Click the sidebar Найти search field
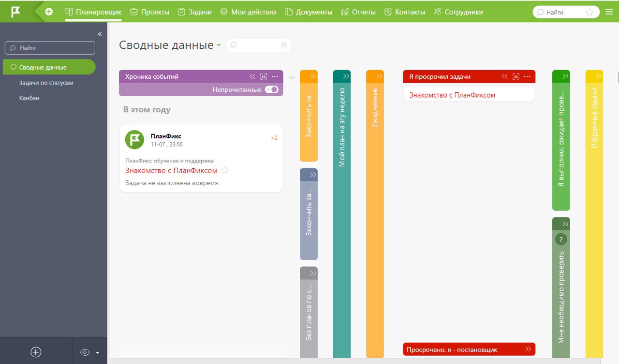The image size is (619, 364). [x=50, y=48]
